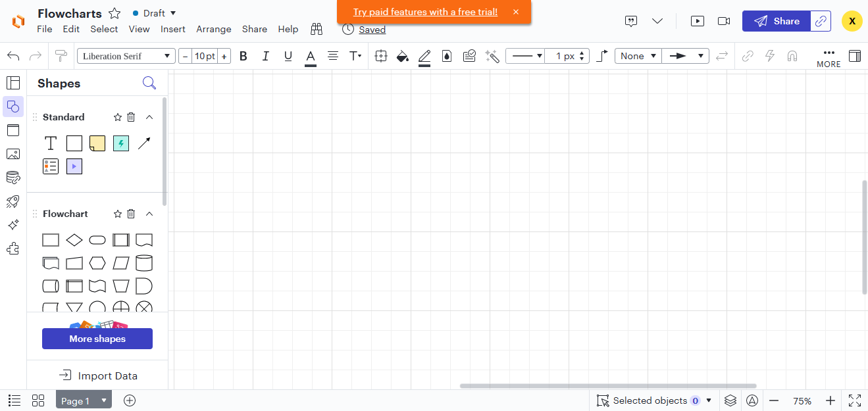The height and width of the screenshot is (411, 868).
Task: Click the puzzle piece extensions icon in sidebar
Action: tap(13, 249)
